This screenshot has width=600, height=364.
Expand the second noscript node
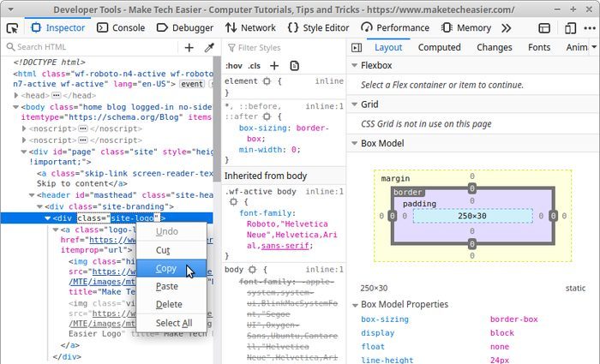point(24,140)
